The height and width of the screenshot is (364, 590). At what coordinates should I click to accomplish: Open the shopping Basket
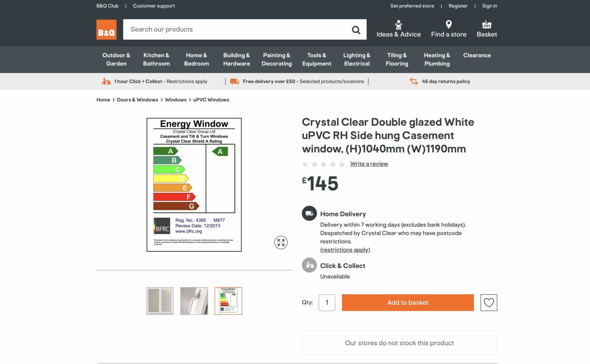pos(486,29)
